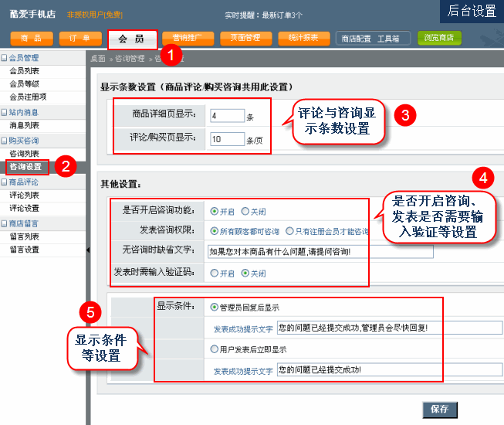Select 关闭 for 是否开启咨询功能
Viewport: 504px width, 425px height.
click(x=245, y=212)
